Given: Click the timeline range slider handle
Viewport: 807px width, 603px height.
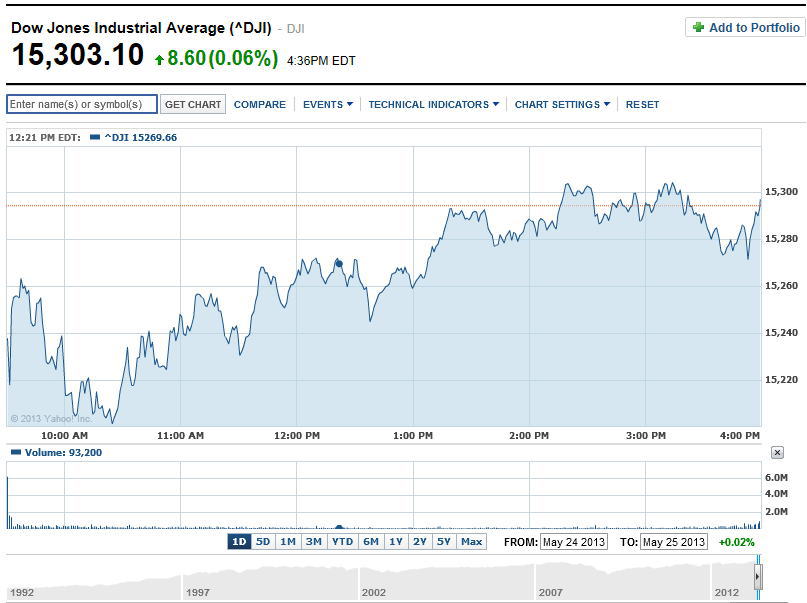Looking at the screenshot, I should [x=757, y=578].
